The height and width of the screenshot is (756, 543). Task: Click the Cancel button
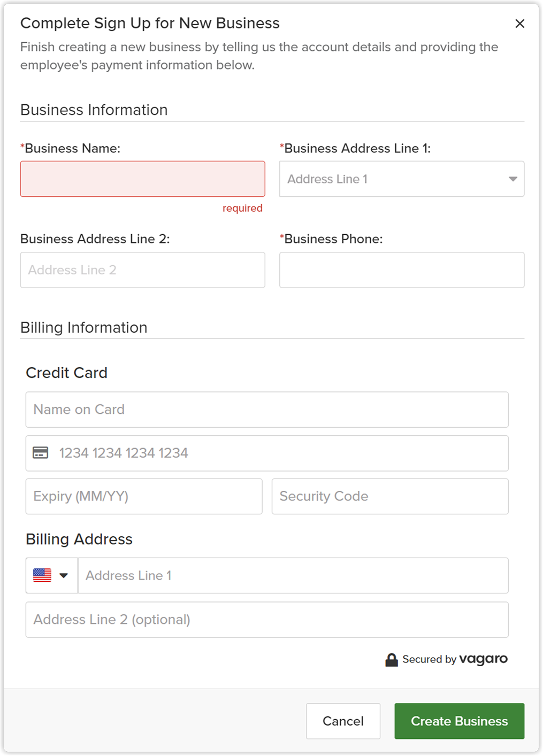coord(343,721)
